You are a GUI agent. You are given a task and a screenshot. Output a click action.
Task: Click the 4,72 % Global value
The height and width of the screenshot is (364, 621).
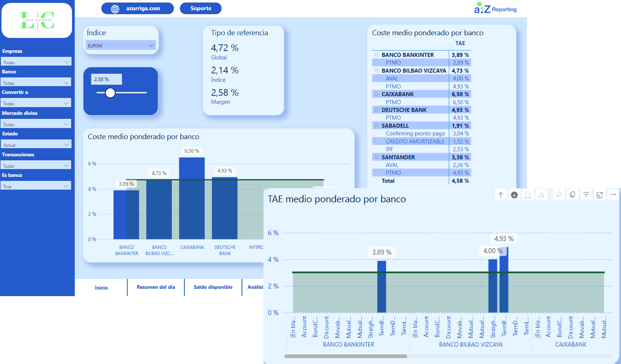pyautogui.click(x=225, y=48)
